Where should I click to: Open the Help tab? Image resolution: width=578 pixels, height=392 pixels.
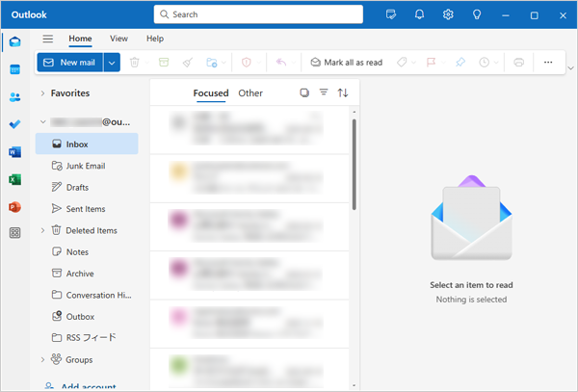tap(155, 39)
